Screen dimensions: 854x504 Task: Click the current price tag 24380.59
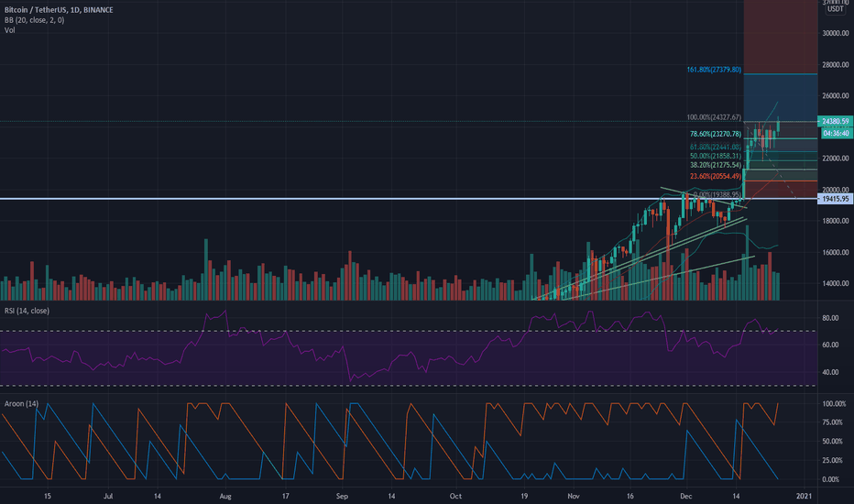(x=836, y=122)
